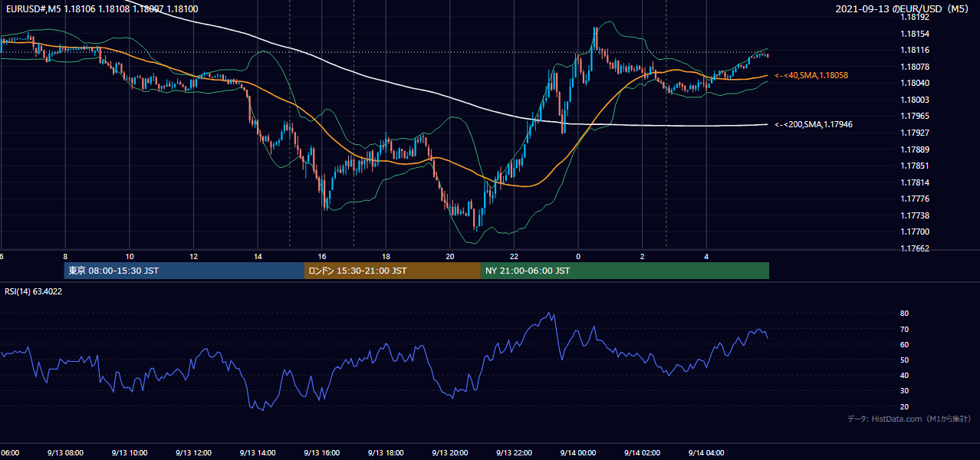Click hour label 22 under the price chart
The height and width of the screenshot is (460, 980).
(514, 256)
